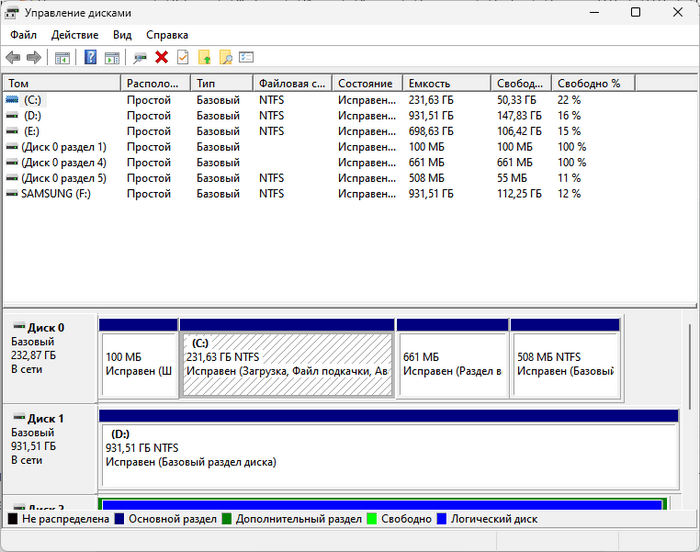This screenshot has width=700, height=552.
Task: Open the Файл menu
Action: coord(23,35)
